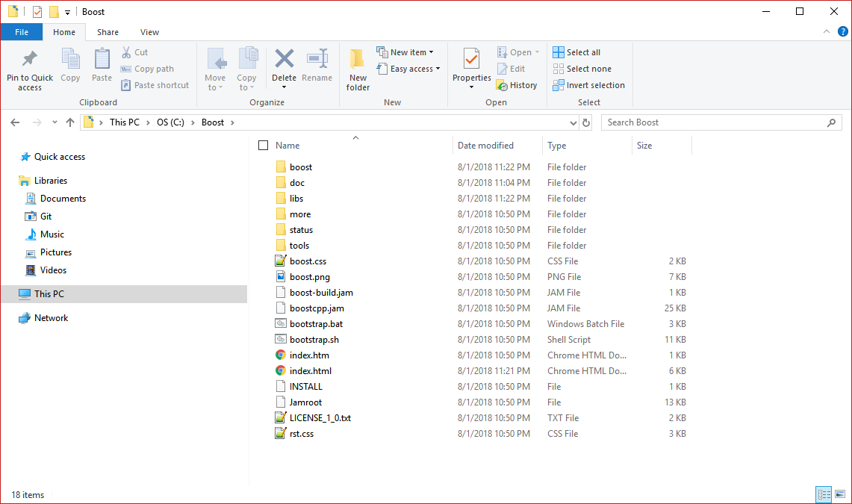Click Select none in the ribbon
This screenshot has height=504, width=852.
(x=582, y=69)
